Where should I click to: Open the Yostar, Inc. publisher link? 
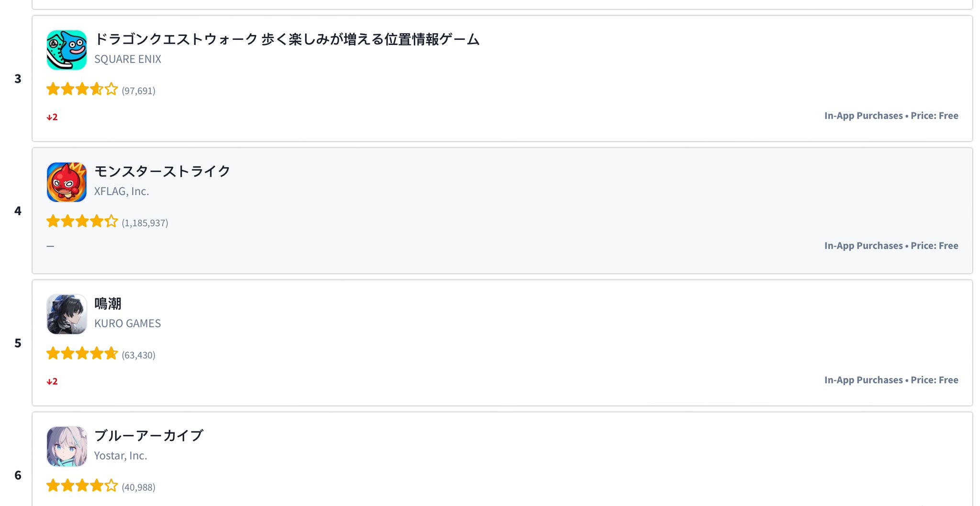pyautogui.click(x=121, y=456)
